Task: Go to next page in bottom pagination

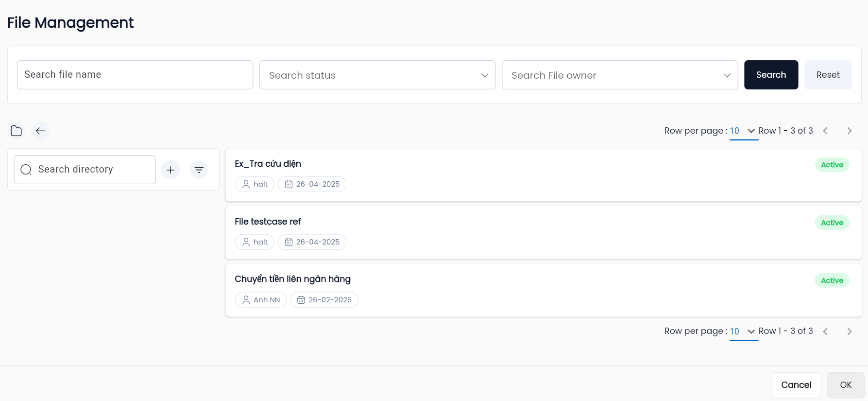Action: (850, 331)
